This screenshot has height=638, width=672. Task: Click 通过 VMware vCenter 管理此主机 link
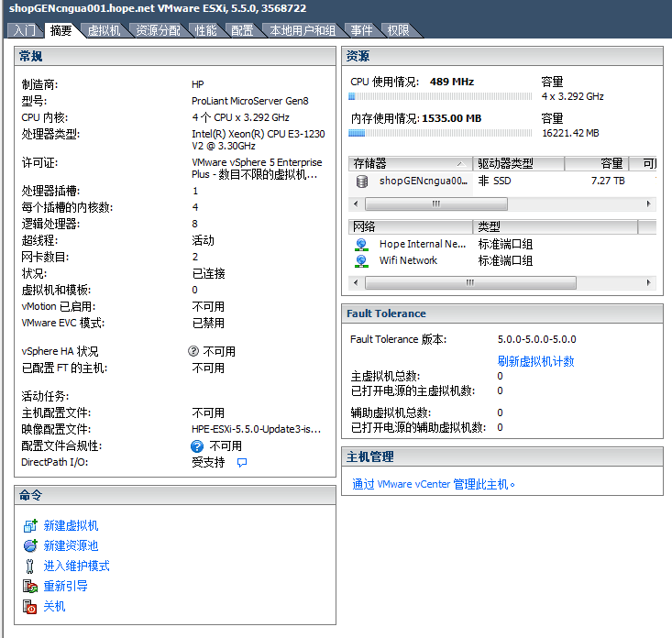point(434,484)
